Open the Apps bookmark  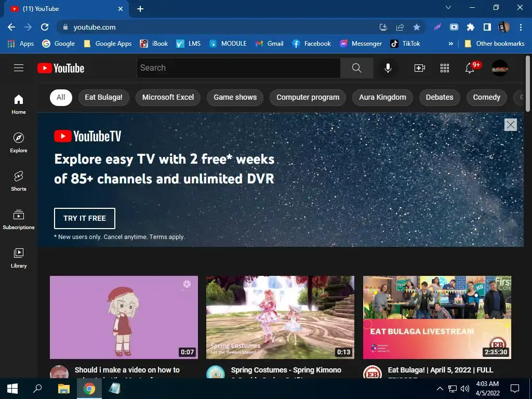pyautogui.click(x=20, y=44)
